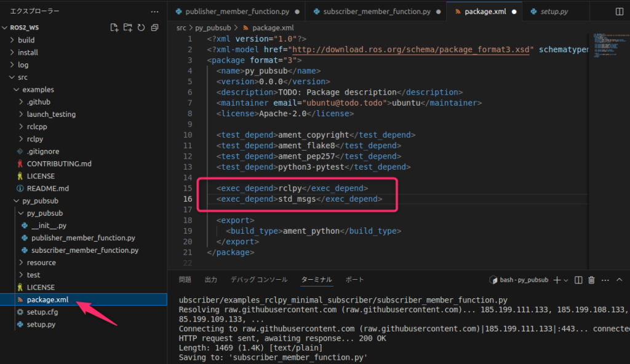Click the New File icon in Explorer
Viewport: 630px width, 364px height.
114,28
